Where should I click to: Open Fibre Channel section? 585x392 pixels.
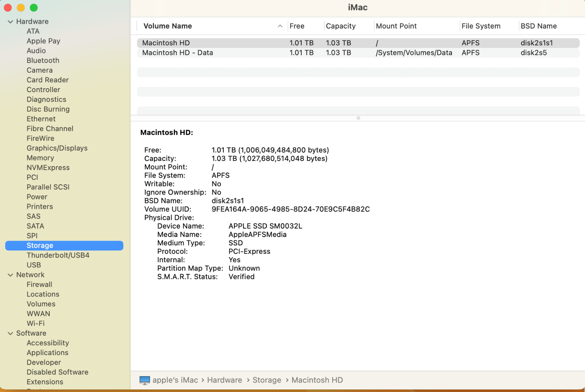tap(50, 129)
